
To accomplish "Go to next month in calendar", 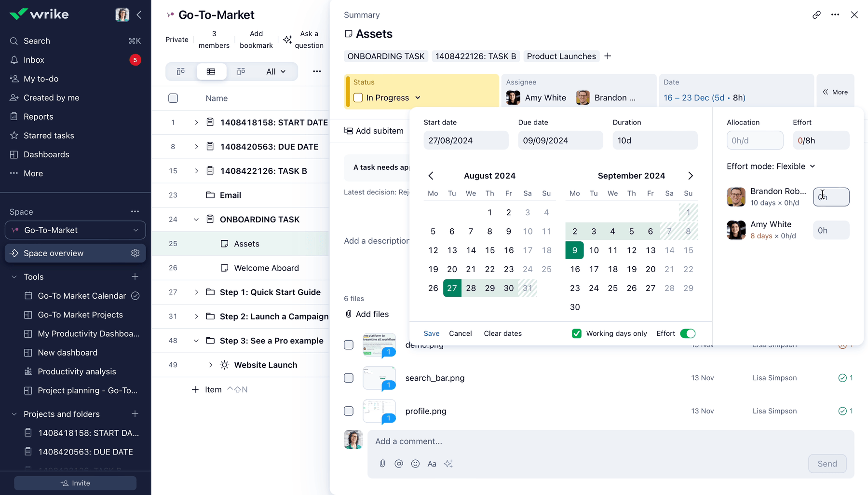I will click(x=690, y=176).
